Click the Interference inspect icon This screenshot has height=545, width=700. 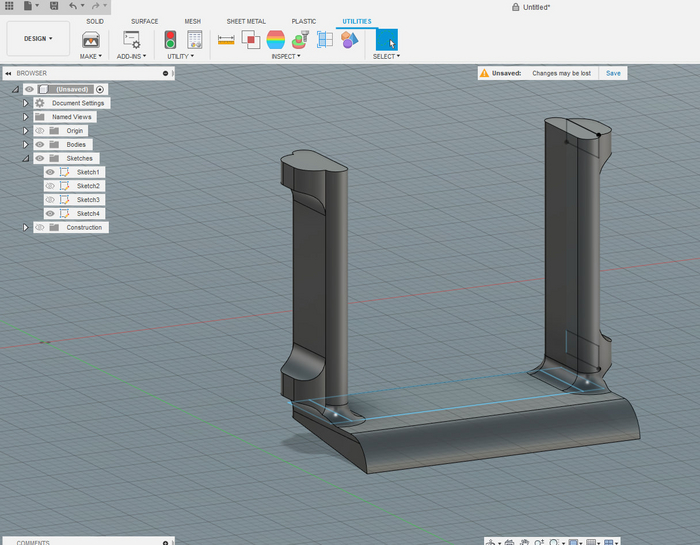[250, 40]
